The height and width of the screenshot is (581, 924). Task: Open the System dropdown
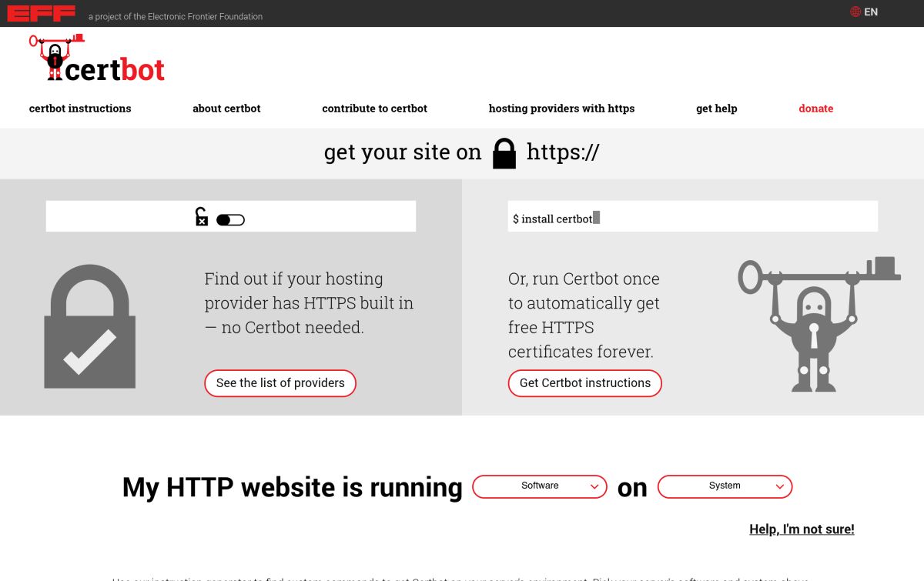(725, 486)
